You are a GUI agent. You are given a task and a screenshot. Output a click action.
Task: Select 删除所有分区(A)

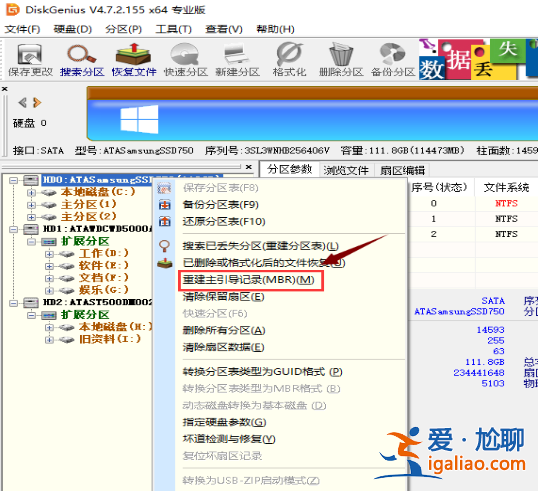[x=224, y=330]
